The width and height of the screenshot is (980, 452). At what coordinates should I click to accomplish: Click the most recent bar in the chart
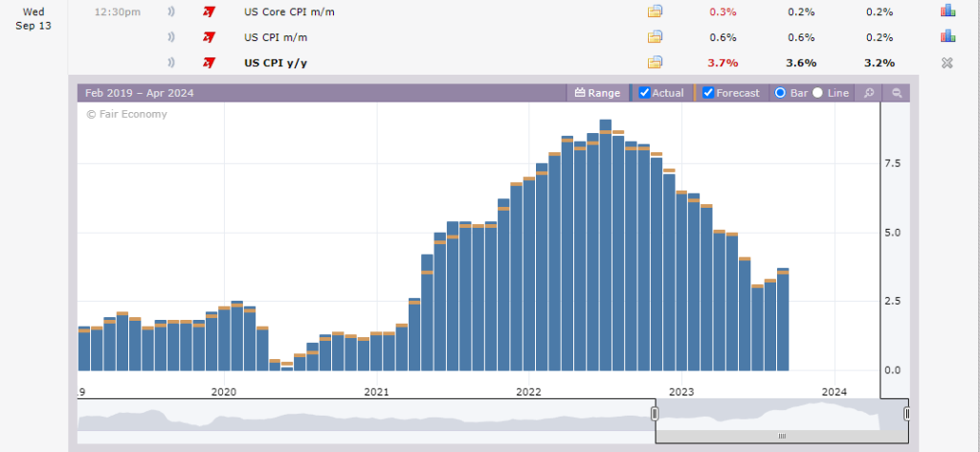783,319
